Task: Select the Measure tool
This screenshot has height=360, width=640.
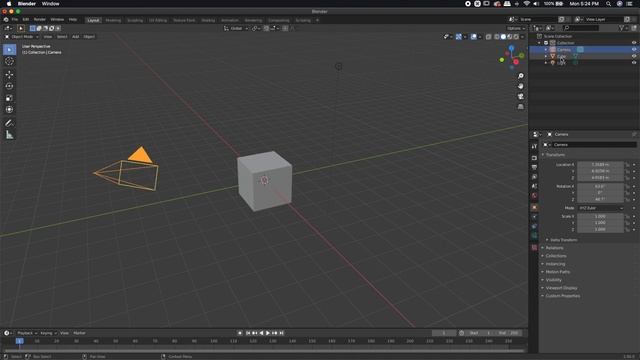Action: pos(9,135)
